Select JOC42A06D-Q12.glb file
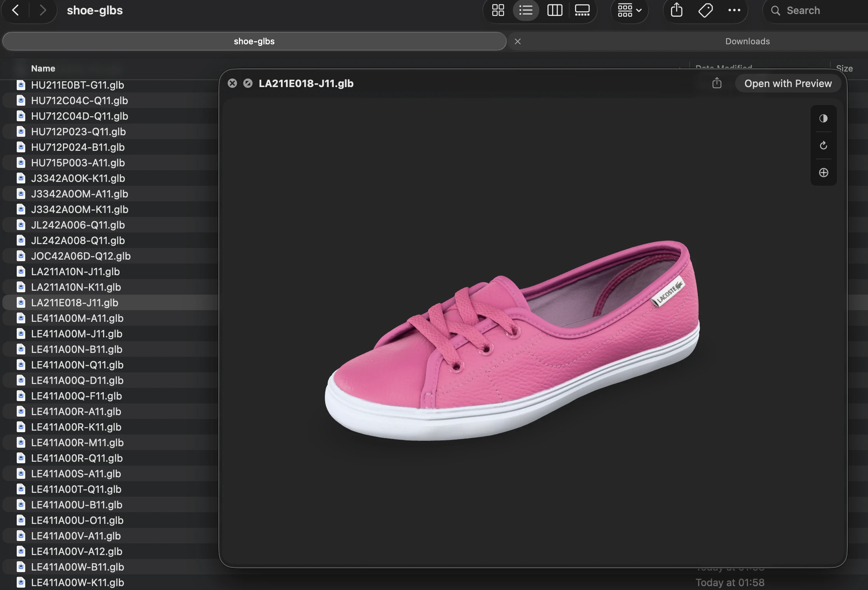Screen dimensions: 868x590 pos(80,256)
